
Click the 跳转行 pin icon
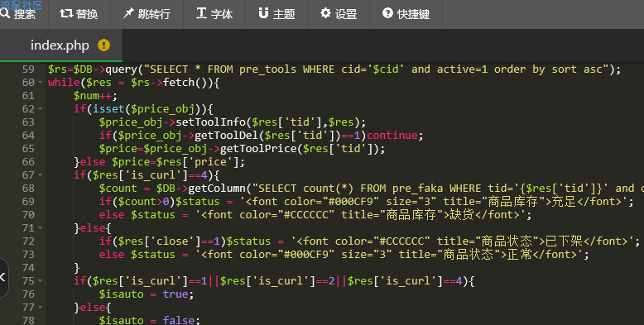(128, 13)
